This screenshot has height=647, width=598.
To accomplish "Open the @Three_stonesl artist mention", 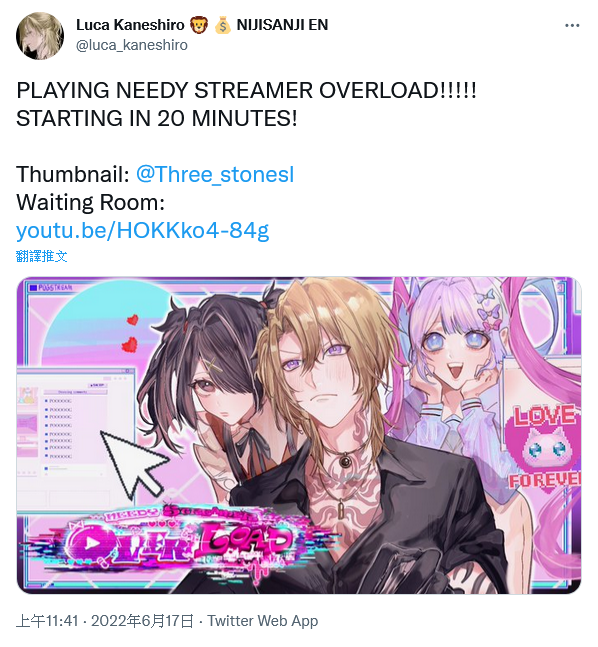I will pos(215,174).
